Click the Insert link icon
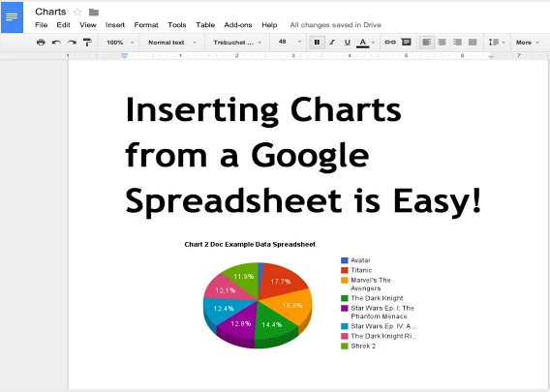This screenshot has height=392, width=550. pos(390,42)
